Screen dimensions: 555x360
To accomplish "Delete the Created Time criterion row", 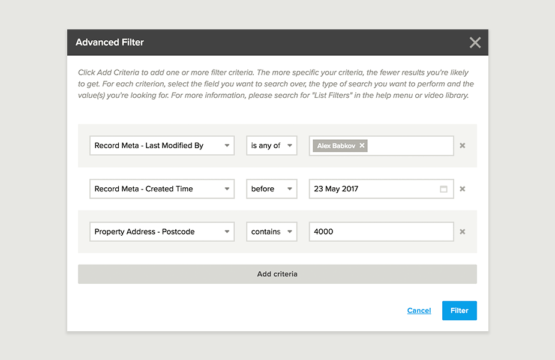I will coord(462,189).
